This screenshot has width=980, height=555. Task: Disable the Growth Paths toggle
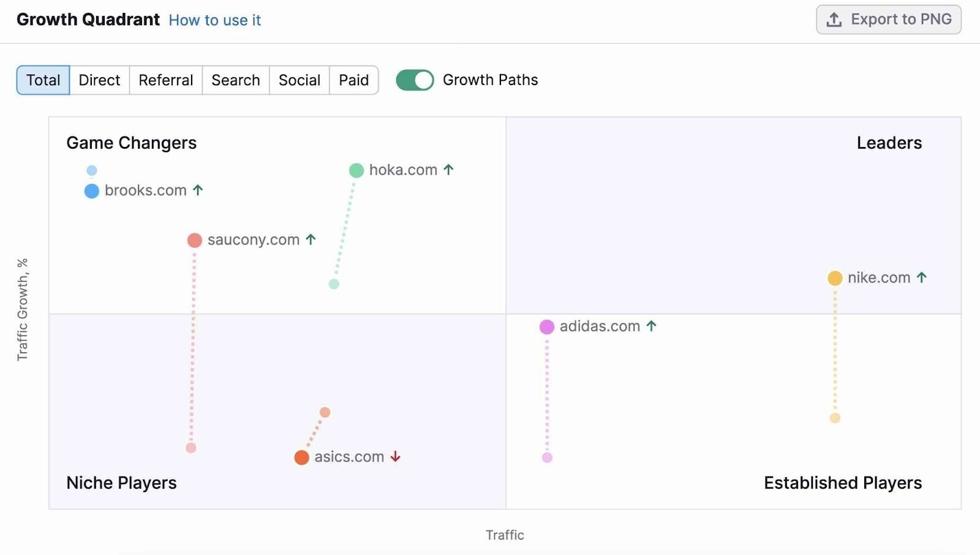coord(415,80)
